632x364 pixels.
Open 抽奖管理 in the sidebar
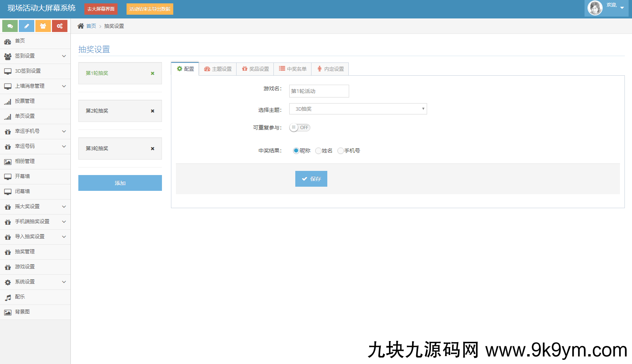[25, 252]
